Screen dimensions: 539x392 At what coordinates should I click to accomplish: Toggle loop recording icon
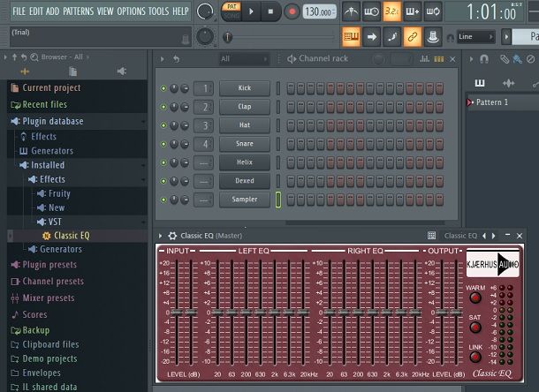pos(433,11)
